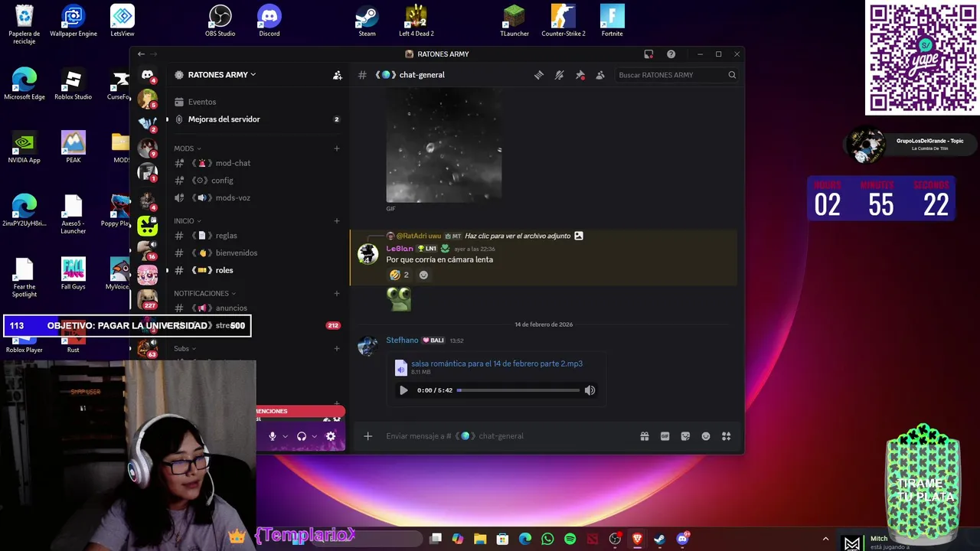
Task: Open the anuncios channel
Action: [231, 308]
